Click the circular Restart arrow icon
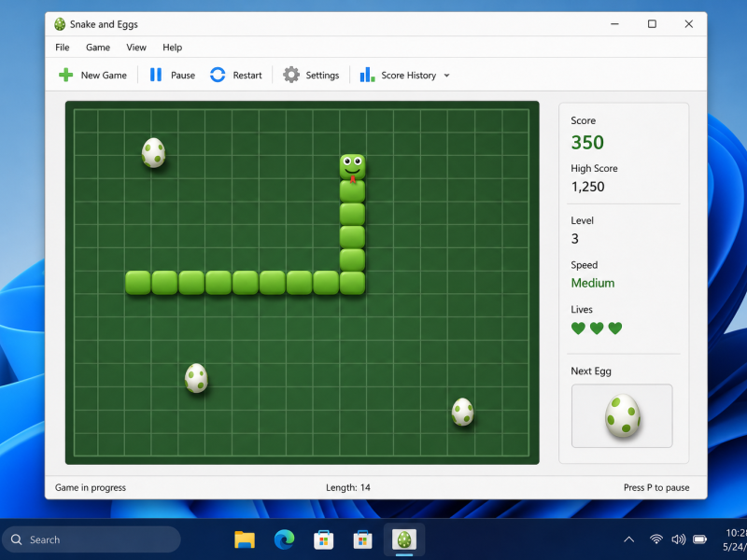The image size is (747, 560). click(x=218, y=75)
